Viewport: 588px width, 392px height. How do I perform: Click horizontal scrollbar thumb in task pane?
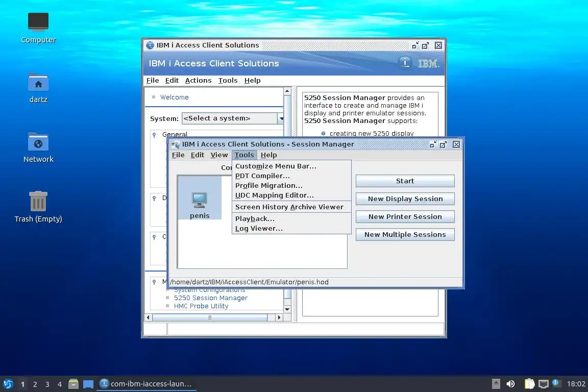coord(210,317)
